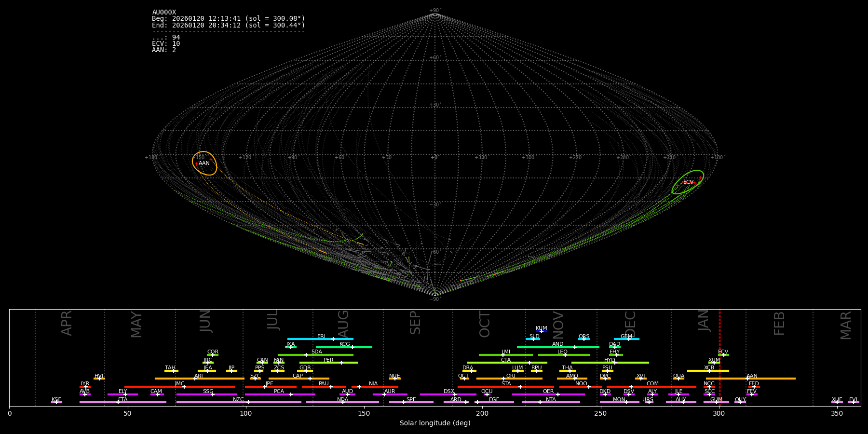
Task: Click the 'ECV: 10' count line
Action: [166, 44]
